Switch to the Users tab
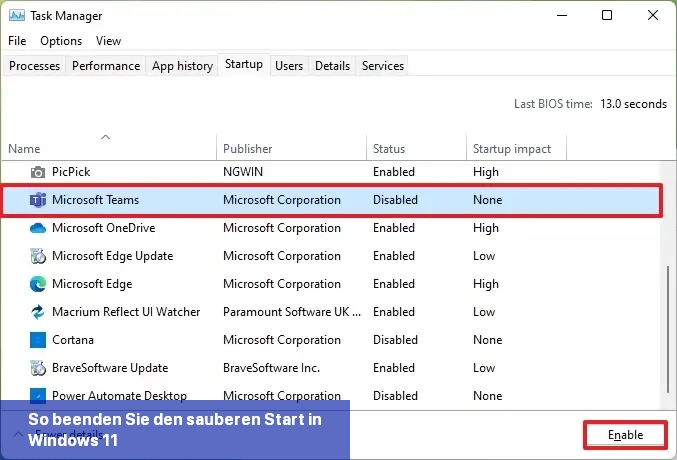Image resolution: width=677 pixels, height=460 pixels. coord(289,66)
